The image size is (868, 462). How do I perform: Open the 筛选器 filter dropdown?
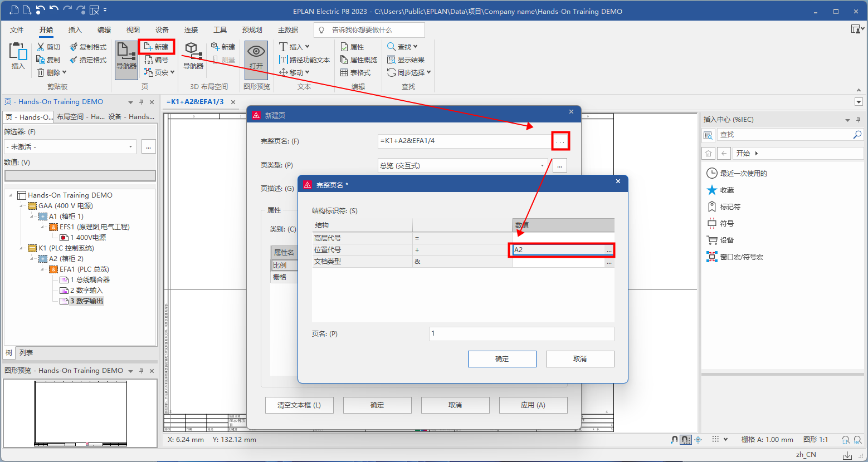(130, 147)
